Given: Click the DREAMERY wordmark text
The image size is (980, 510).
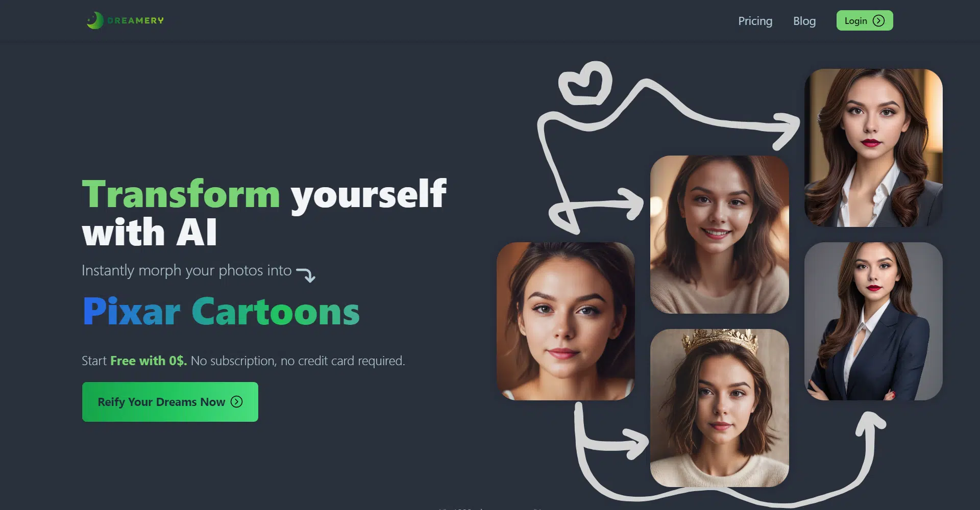Looking at the screenshot, I should point(136,20).
